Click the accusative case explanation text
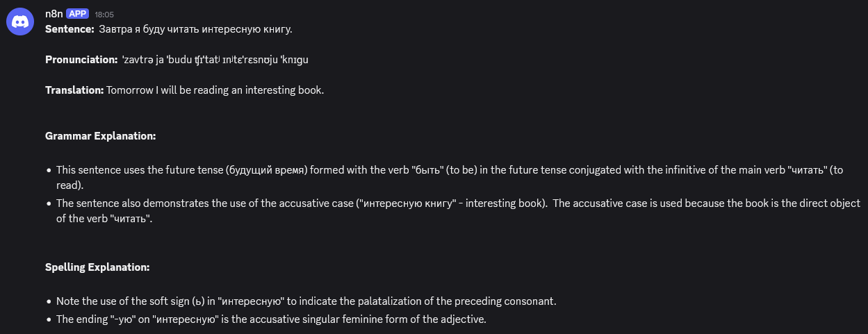 point(458,211)
